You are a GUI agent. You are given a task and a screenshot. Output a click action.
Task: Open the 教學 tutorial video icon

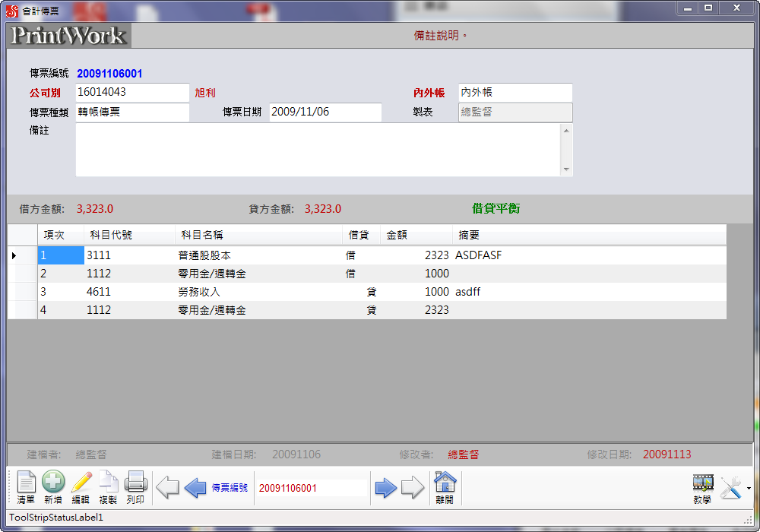coord(703,486)
